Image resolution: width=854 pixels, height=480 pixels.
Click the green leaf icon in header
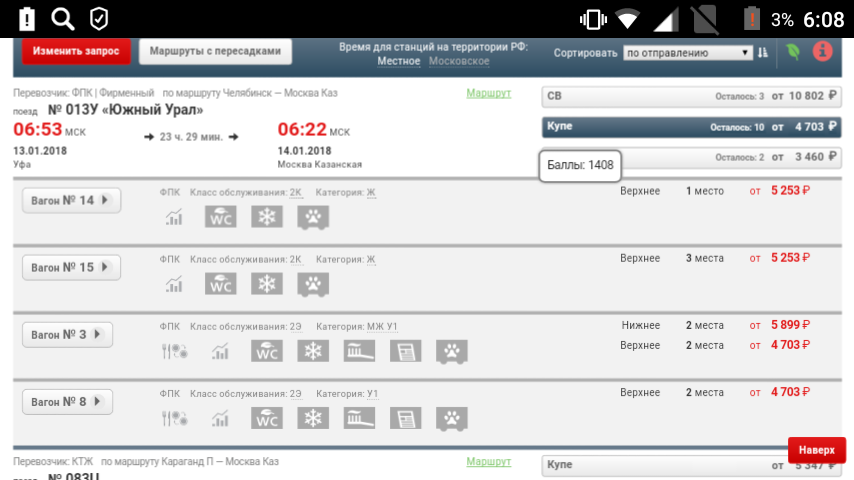pos(793,52)
